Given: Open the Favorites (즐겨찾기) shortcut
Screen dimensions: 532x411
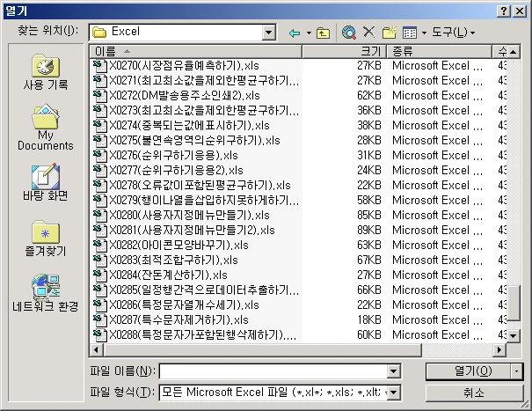Looking at the screenshot, I should [46, 239].
